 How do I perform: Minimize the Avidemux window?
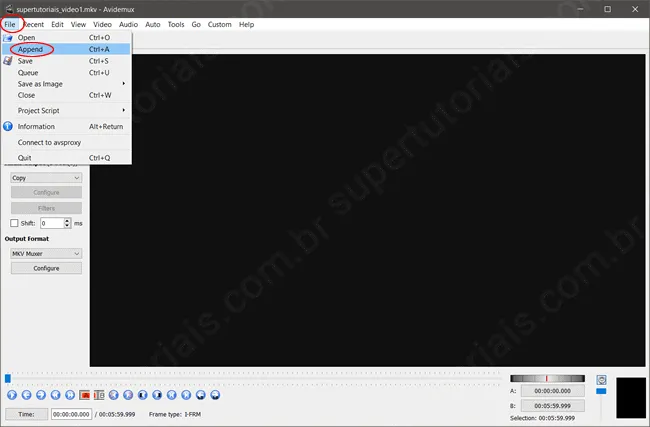pos(580,9)
